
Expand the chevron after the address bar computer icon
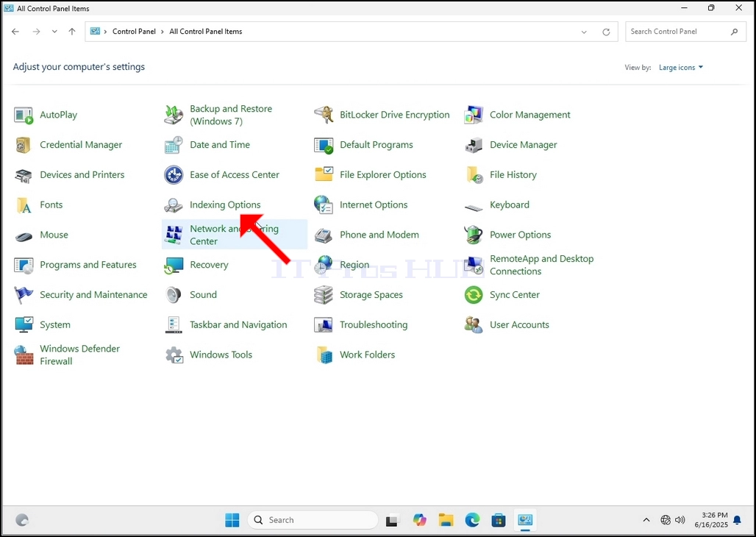click(x=105, y=32)
